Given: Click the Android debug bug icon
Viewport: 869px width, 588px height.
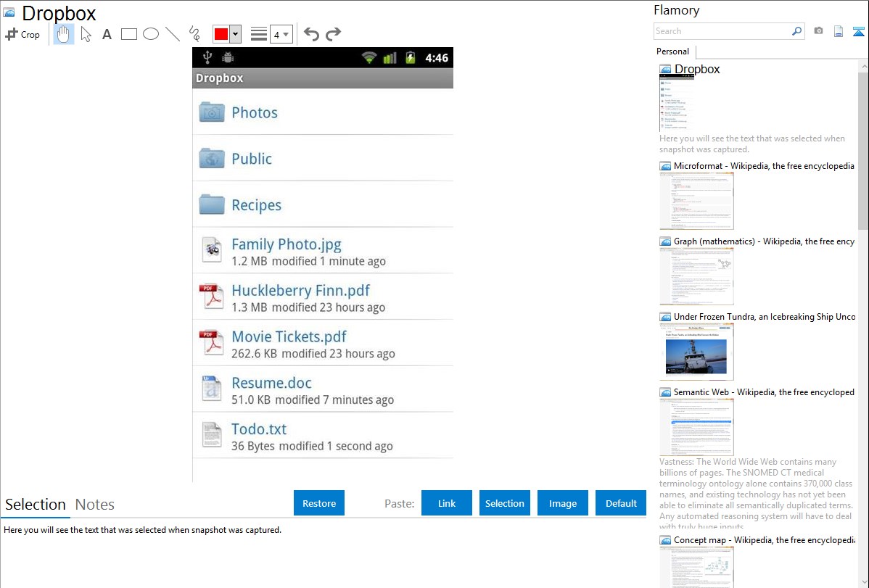Looking at the screenshot, I should pos(228,57).
